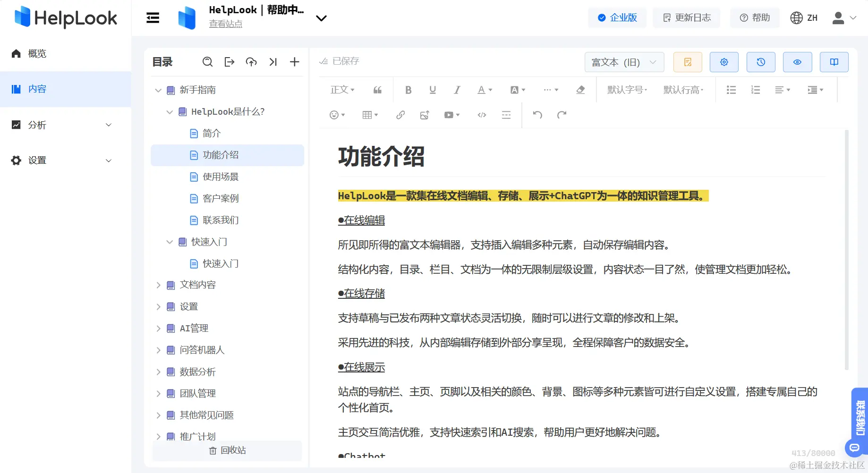Collapse the 新手指南 folder
868x473 pixels.
click(x=158, y=90)
